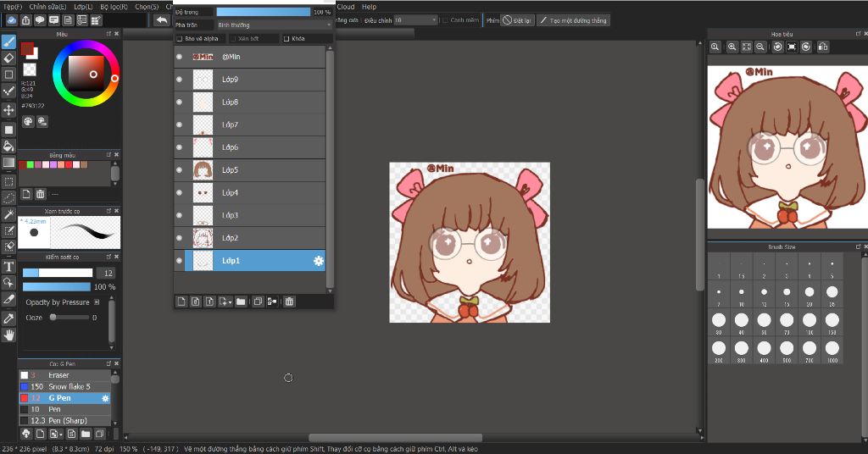This screenshot has width=868, height=454.
Task: Hide the @Min layer visibility dot
Action: point(180,57)
